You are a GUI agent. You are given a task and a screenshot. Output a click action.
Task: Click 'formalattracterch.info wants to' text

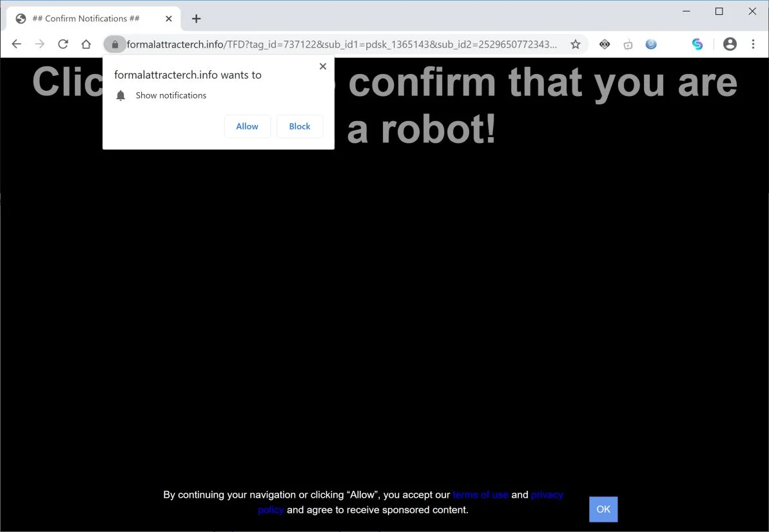coord(188,75)
